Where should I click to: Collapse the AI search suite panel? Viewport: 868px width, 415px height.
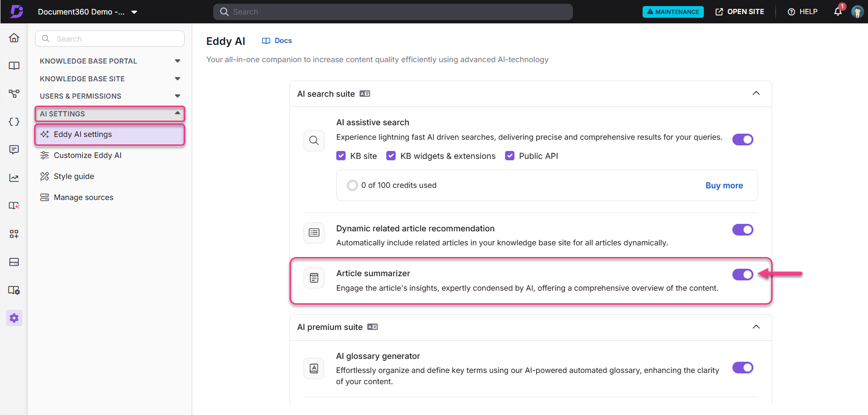(756, 93)
